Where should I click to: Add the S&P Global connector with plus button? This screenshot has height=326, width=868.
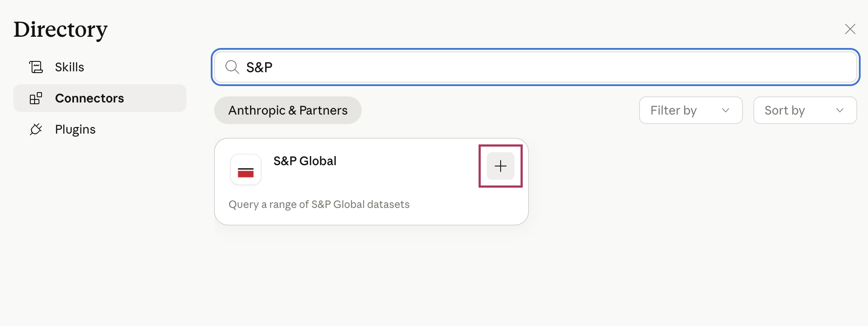tap(500, 166)
